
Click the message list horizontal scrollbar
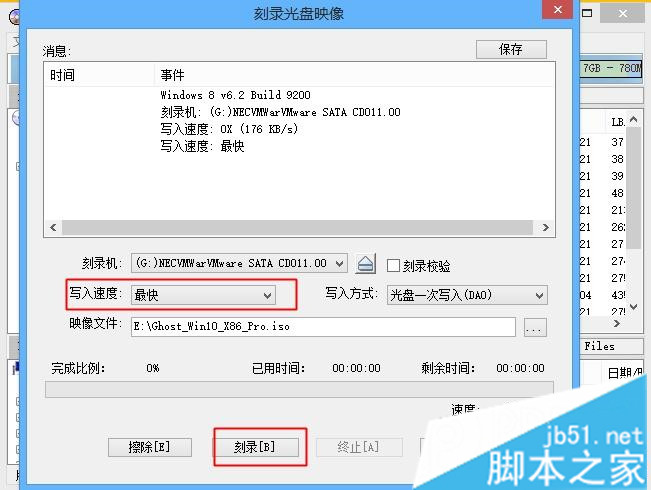[297, 228]
